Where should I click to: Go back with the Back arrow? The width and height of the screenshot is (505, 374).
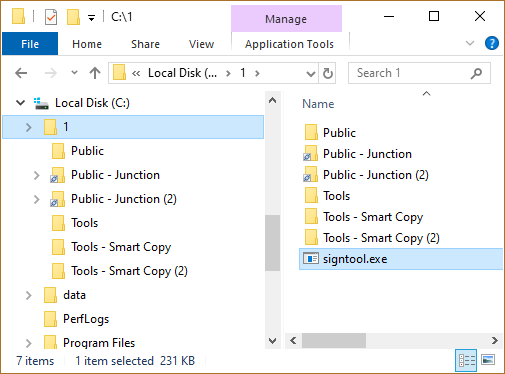tap(21, 73)
